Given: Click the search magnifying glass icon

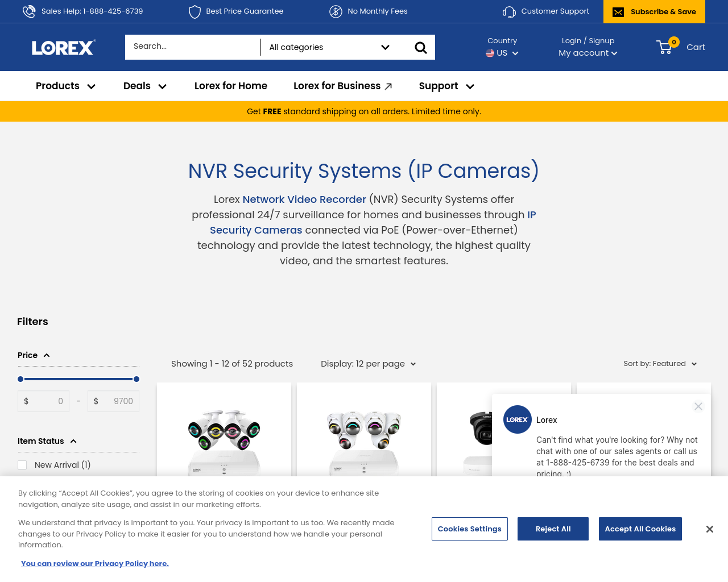Looking at the screenshot, I should click(421, 47).
